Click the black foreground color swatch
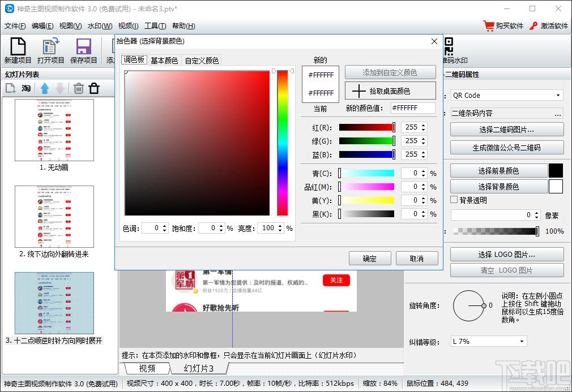572x392 pixels. pos(556,170)
